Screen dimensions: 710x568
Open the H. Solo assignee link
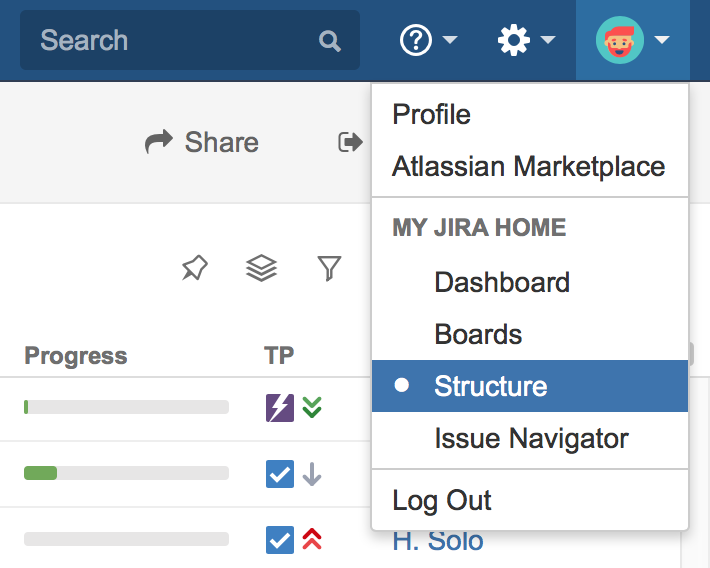(x=438, y=541)
